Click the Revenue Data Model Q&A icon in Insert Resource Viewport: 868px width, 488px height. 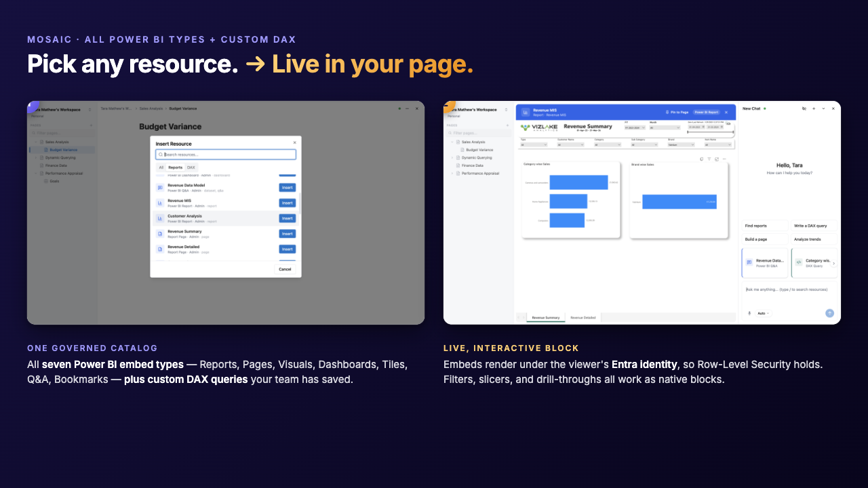(x=160, y=188)
